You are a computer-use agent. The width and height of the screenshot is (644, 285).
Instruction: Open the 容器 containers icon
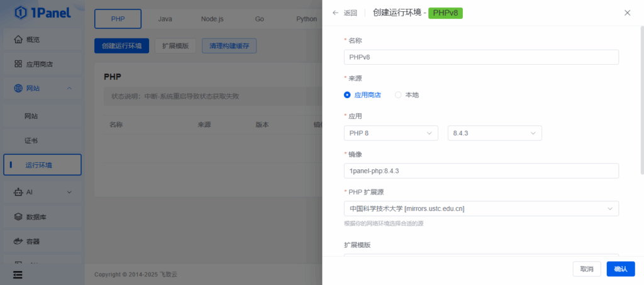pos(18,241)
